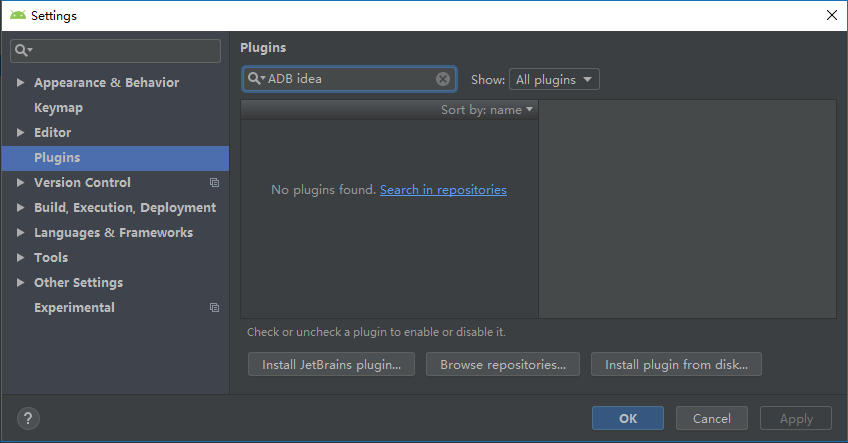This screenshot has width=848, height=443.
Task: Click the plugin search magnifier icon
Action: (x=255, y=79)
